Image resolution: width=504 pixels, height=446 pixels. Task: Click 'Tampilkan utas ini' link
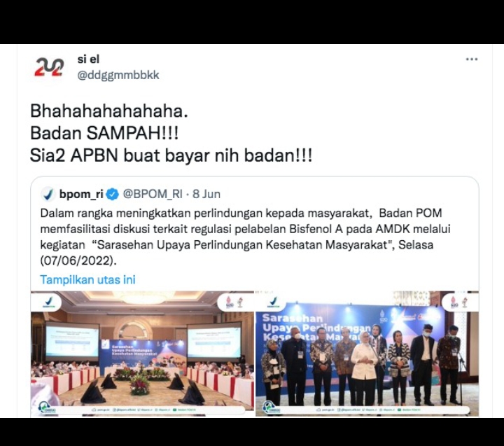[87, 279]
